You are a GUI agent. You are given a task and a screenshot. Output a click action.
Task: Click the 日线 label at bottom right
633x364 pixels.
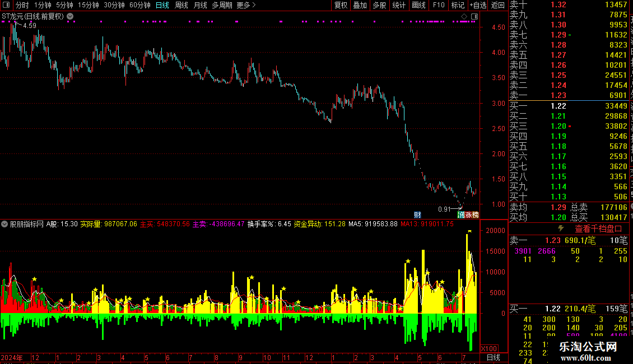pos(494,357)
